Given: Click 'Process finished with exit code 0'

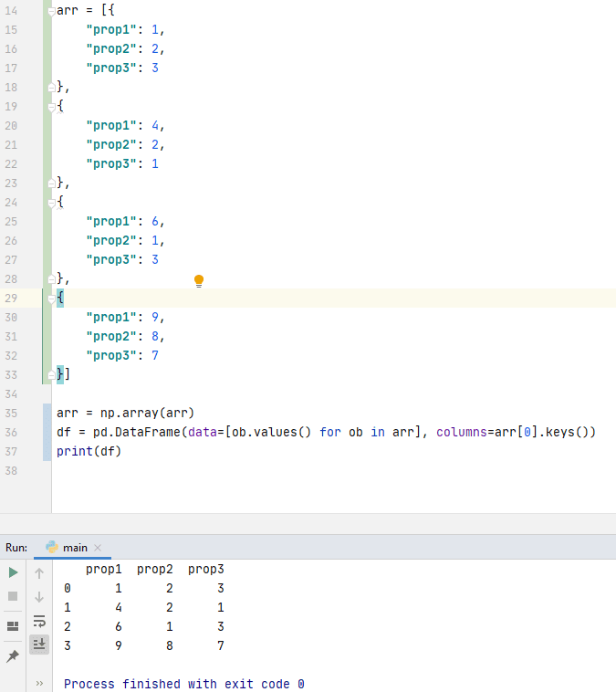Looking at the screenshot, I should 184,684.
